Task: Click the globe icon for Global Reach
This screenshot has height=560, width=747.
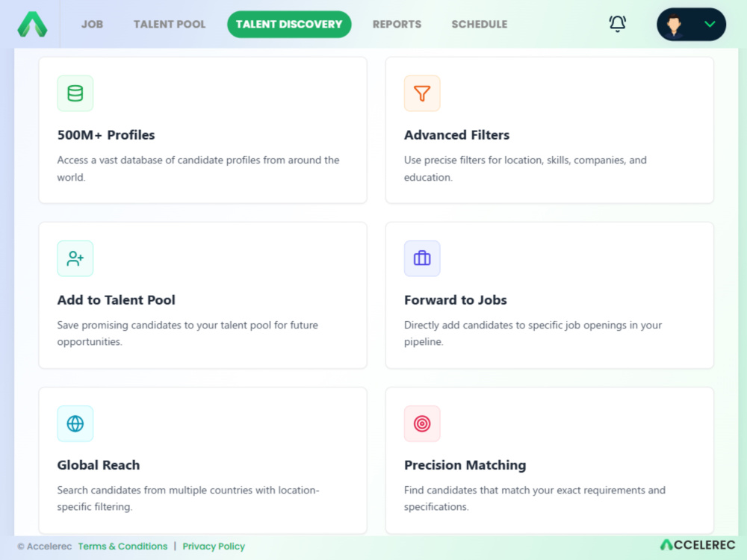Action: coord(75,423)
